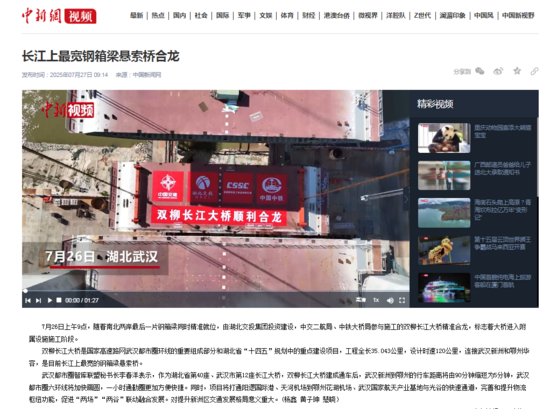Share the article via Weibo icon
The height and width of the screenshot is (409, 550).
pos(498,71)
